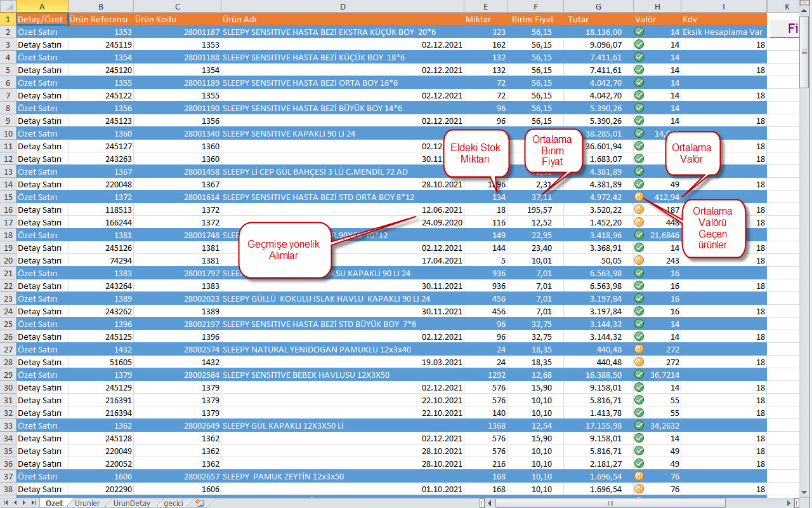Select row 15 by its row number

tap(8, 197)
